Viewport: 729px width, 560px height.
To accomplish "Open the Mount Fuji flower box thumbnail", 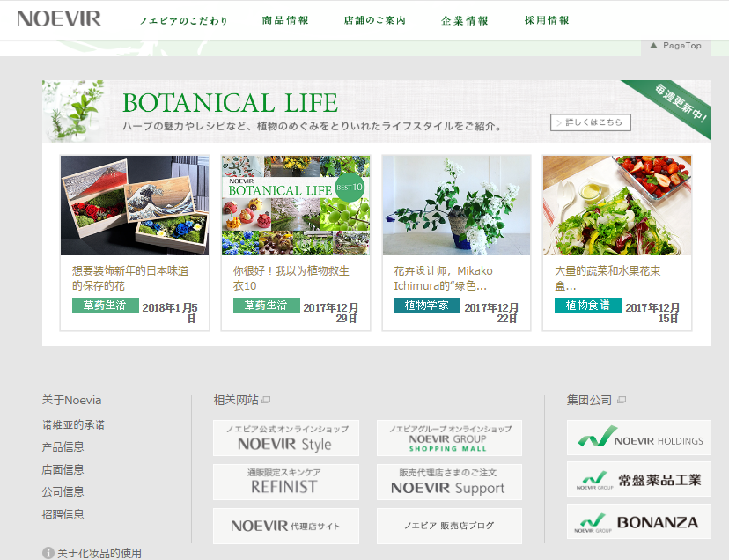I will click(x=135, y=205).
